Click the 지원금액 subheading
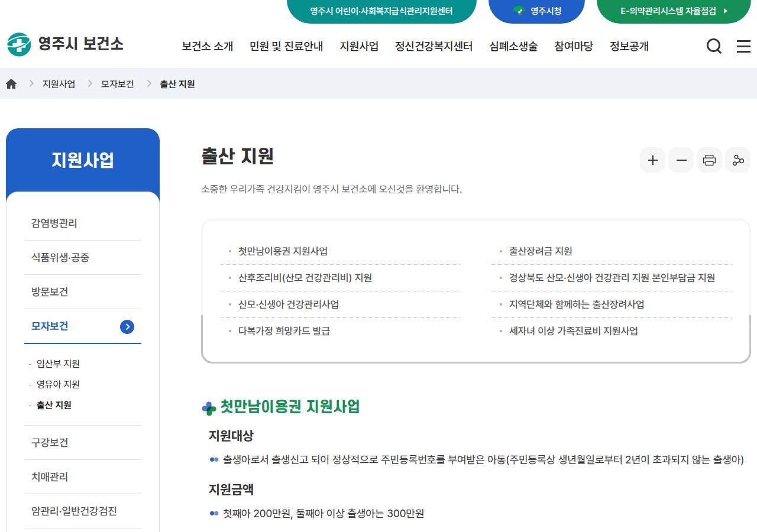This screenshot has width=757, height=532. pyautogui.click(x=231, y=489)
